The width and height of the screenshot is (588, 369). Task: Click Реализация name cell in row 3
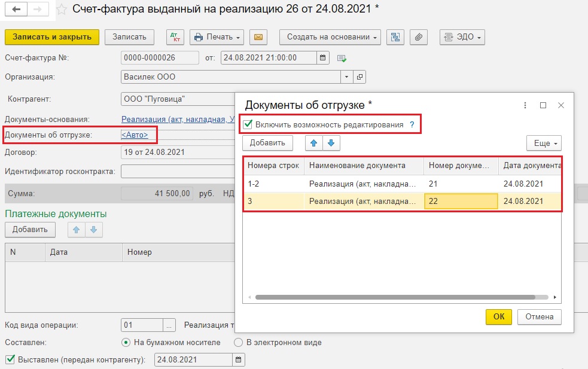364,202
